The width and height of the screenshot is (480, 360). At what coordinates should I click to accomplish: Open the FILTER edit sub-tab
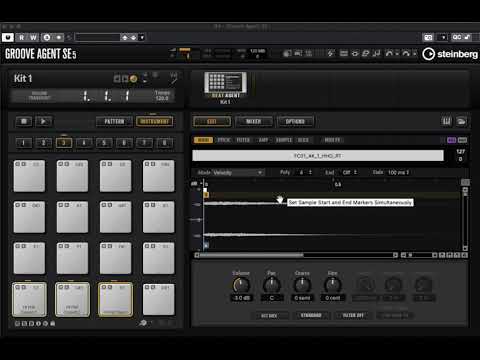[243, 140]
